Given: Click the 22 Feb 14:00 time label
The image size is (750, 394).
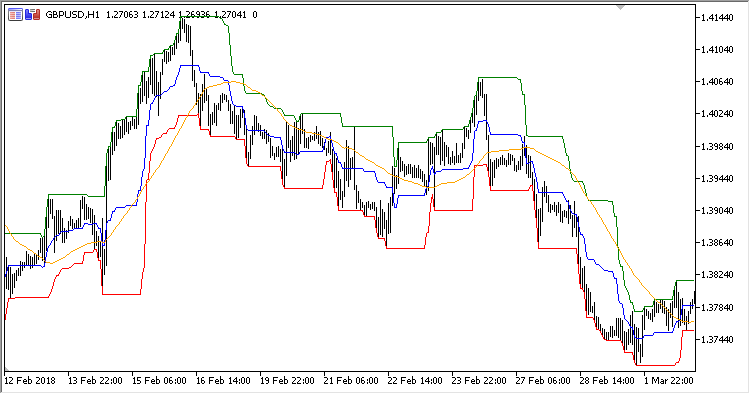Looking at the screenshot, I should tap(416, 381).
